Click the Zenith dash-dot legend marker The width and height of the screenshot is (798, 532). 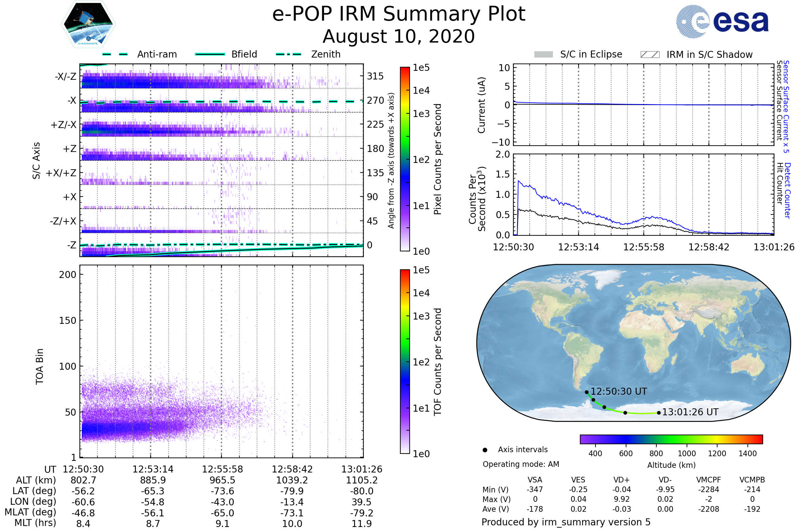pyautogui.click(x=289, y=54)
